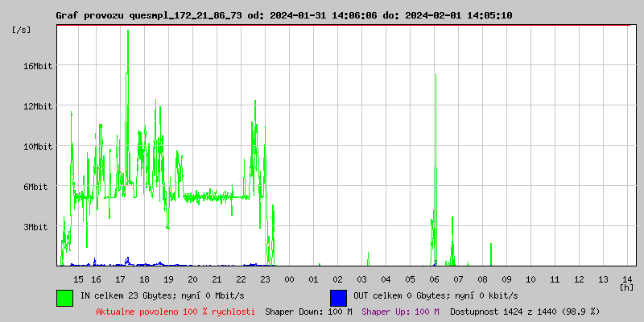The width and height of the screenshot is (644, 322).
Task: Click hour 17 on the time axis
Action: coord(120,279)
